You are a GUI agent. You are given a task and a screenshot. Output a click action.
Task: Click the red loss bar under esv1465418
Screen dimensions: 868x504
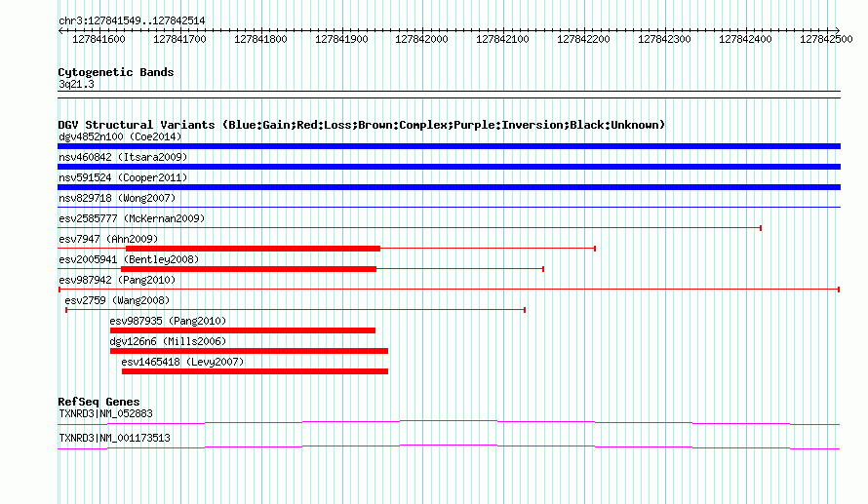pos(255,371)
